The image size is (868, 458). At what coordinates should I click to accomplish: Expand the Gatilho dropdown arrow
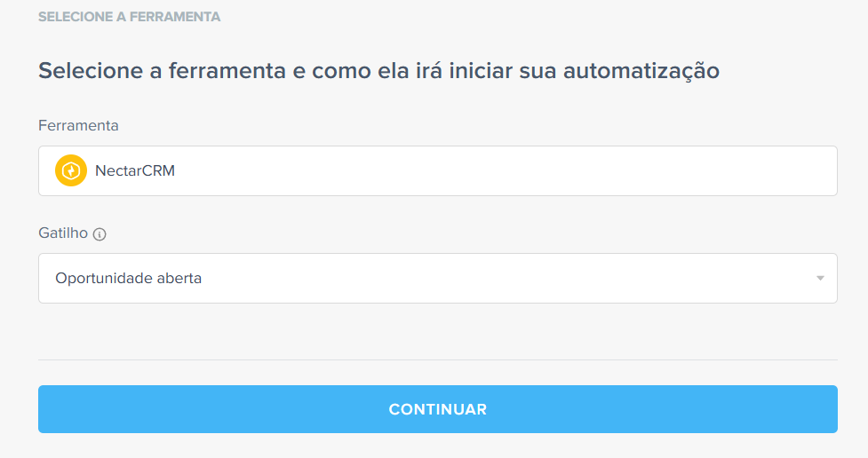point(820,278)
